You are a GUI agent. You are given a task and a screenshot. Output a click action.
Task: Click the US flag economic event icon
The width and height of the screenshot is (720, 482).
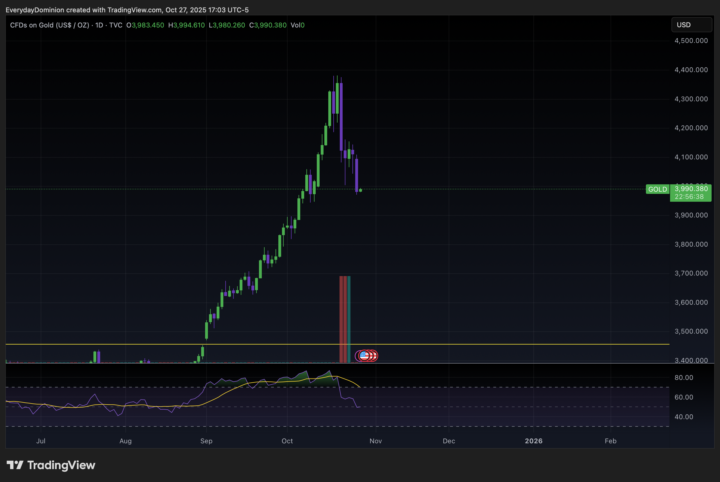tap(364, 355)
